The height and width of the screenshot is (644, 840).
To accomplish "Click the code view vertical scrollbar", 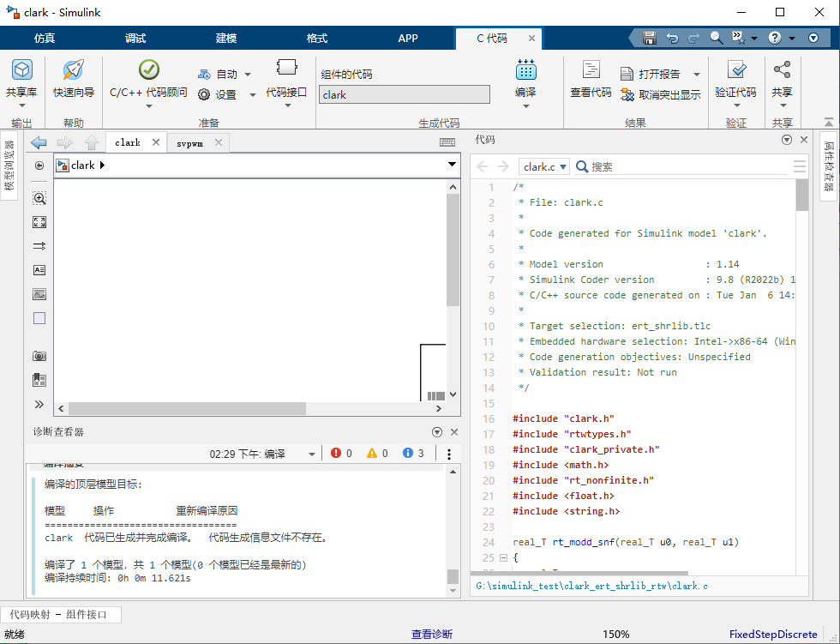I will click(802, 195).
